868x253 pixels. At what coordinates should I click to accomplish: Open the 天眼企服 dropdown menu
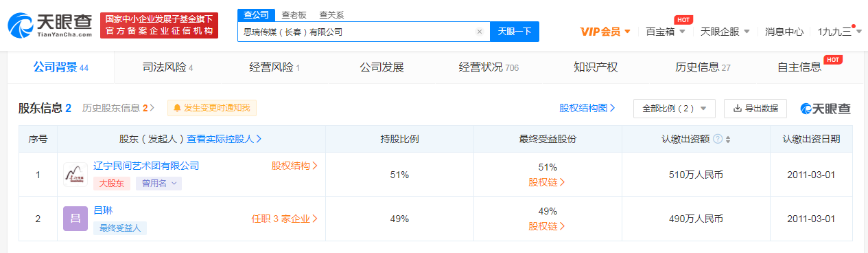pos(725,32)
